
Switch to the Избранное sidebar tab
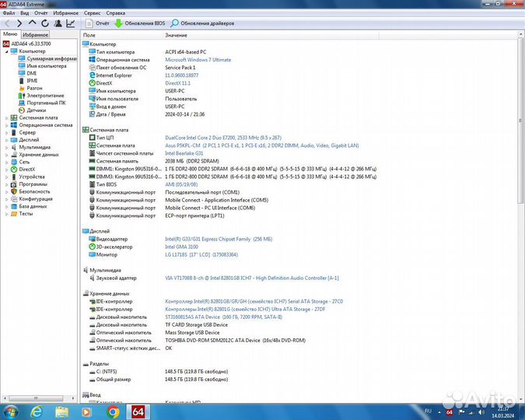[35, 35]
